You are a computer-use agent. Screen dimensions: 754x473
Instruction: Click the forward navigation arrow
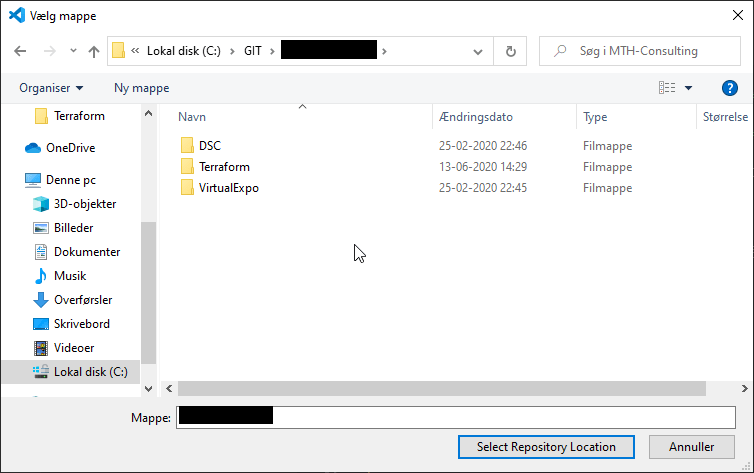click(x=50, y=51)
